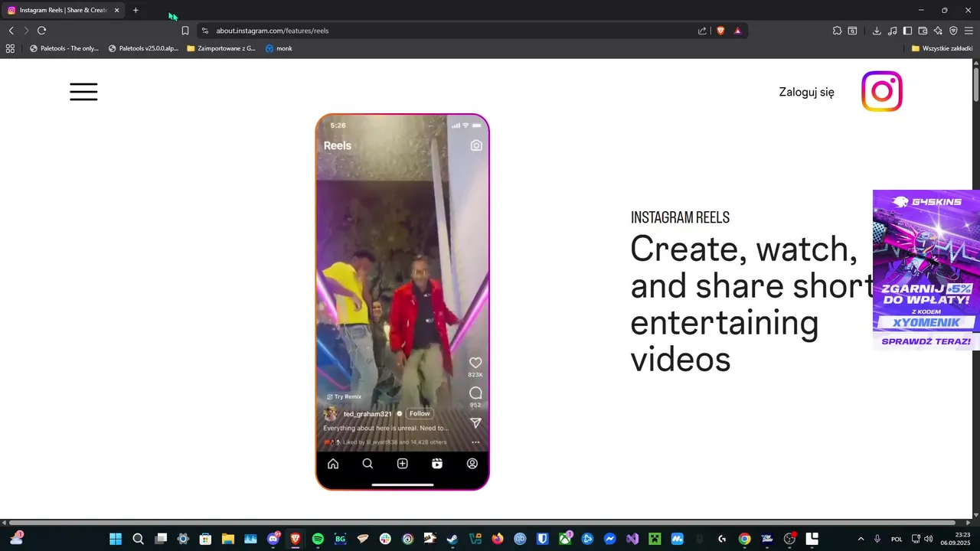Open a new browser tab
Image resolution: width=980 pixels, height=551 pixels.
(136, 10)
